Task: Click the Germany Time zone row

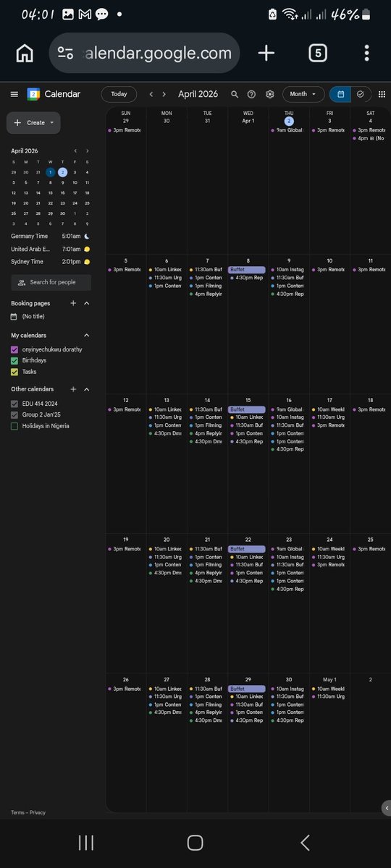Action: coord(51,236)
